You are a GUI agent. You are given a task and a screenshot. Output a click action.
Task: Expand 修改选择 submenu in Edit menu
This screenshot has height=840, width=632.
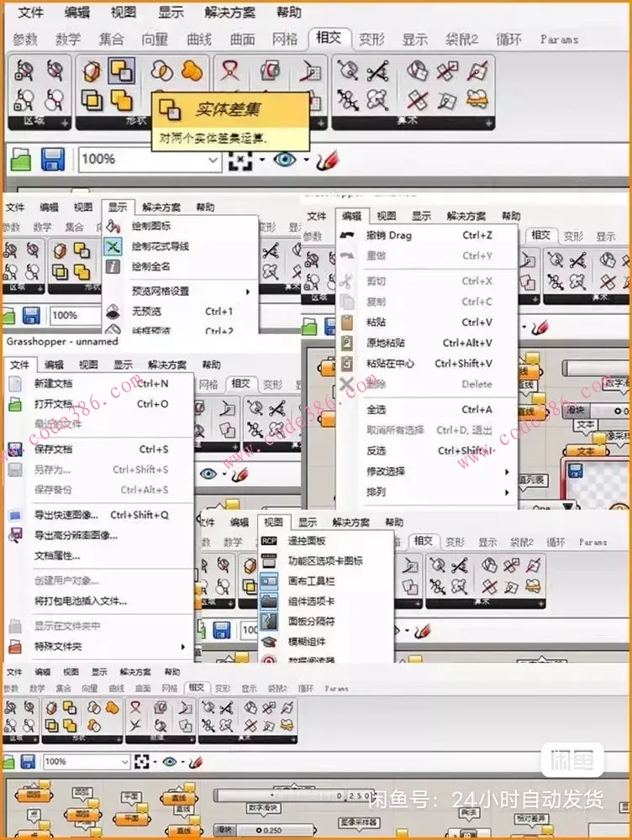coord(507,472)
